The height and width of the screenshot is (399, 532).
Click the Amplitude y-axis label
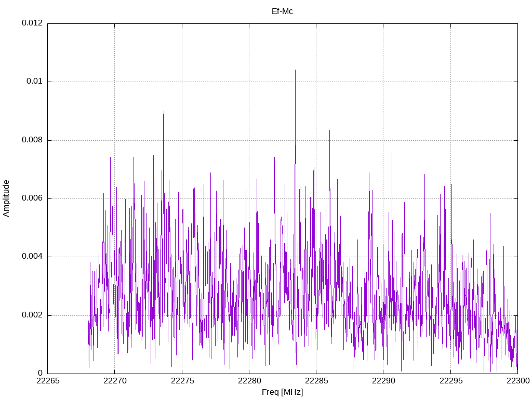click(x=6, y=198)
